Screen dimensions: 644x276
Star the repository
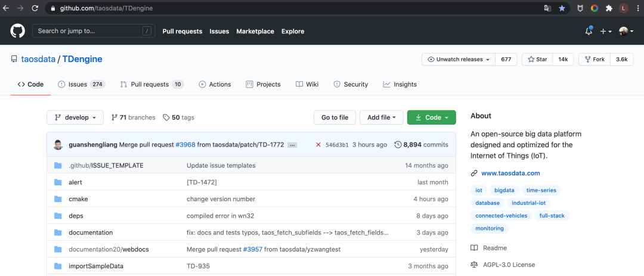click(537, 59)
